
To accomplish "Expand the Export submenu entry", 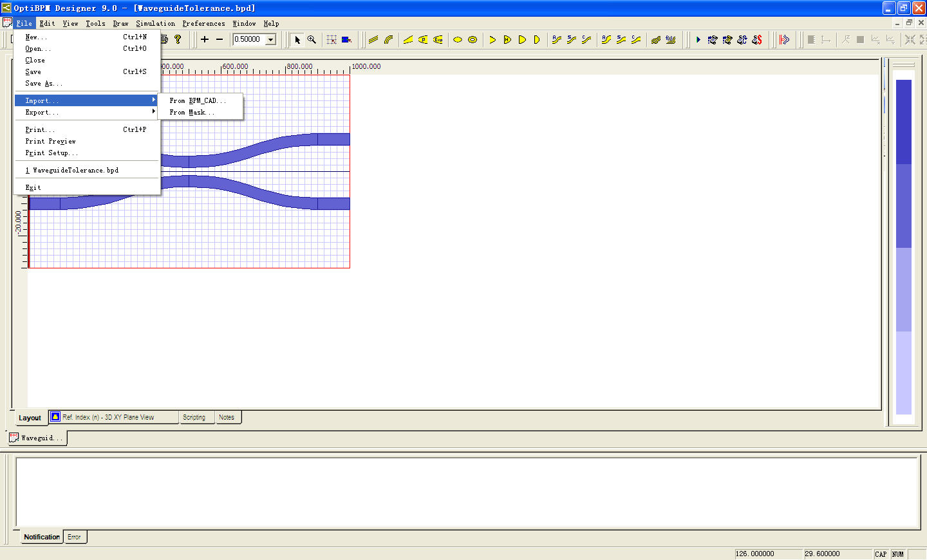I will [x=87, y=112].
